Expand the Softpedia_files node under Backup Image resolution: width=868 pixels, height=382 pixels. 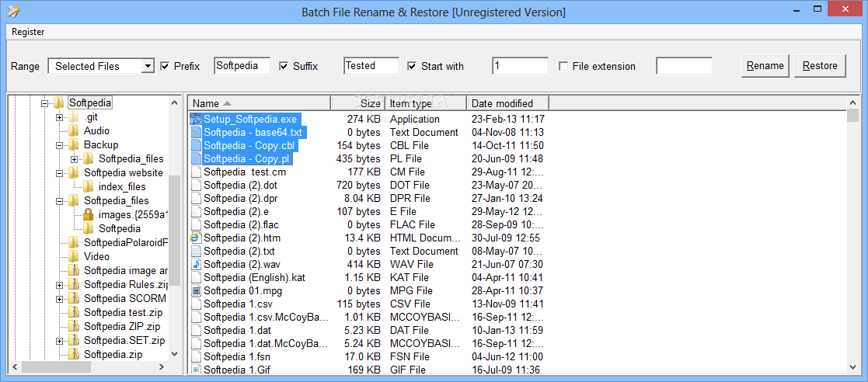tap(74, 159)
